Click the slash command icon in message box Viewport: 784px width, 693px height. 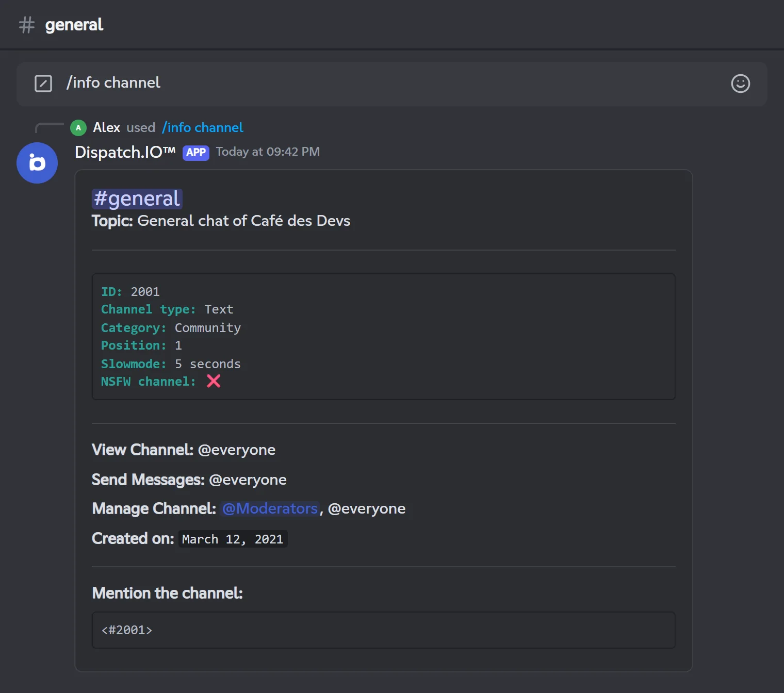[43, 84]
